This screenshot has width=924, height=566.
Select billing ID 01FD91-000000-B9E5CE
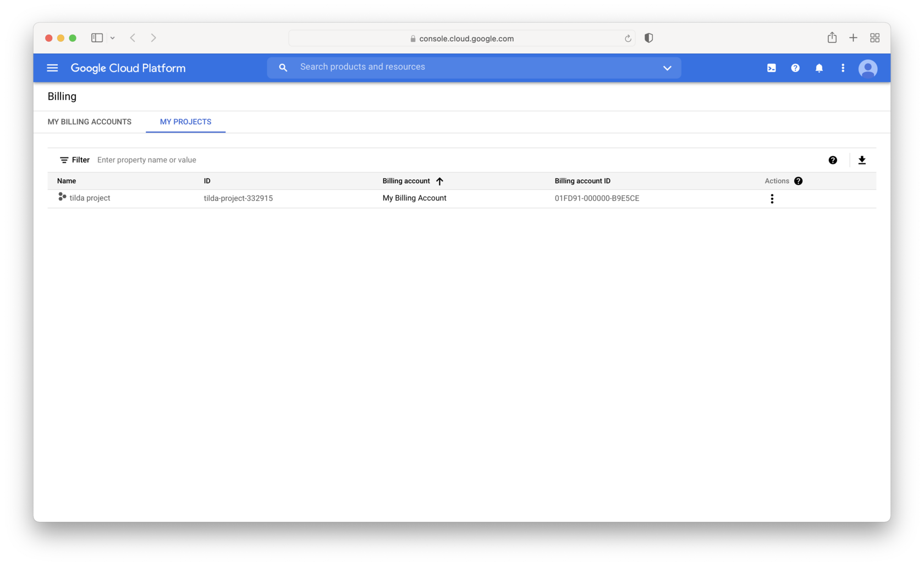(597, 199)
